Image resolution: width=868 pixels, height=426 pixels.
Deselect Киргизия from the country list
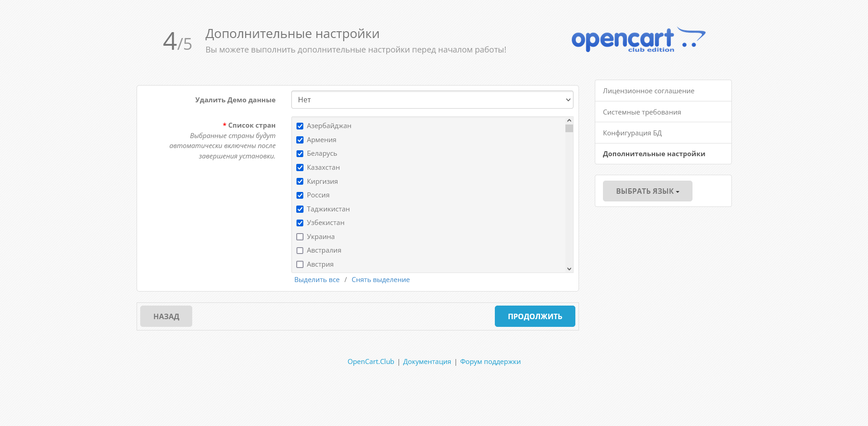pos(300,181)
